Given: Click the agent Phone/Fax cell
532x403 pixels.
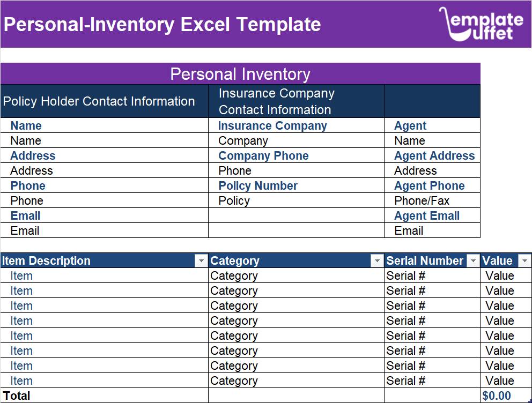Looking at the screenshot, I should [432, 200].
